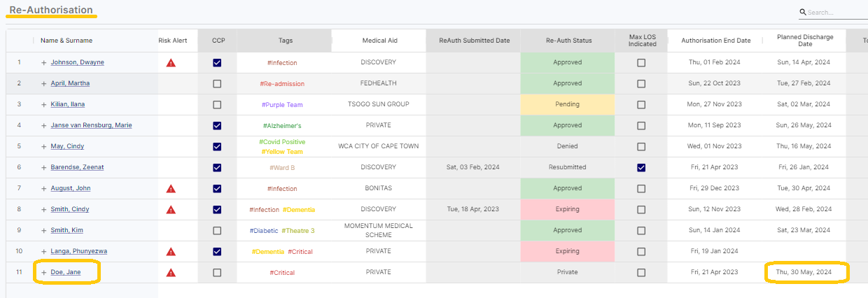Click the #Purple Team tag for Kilian, Ilana
This screenshot has height=298, width=868.
point(282,105)
